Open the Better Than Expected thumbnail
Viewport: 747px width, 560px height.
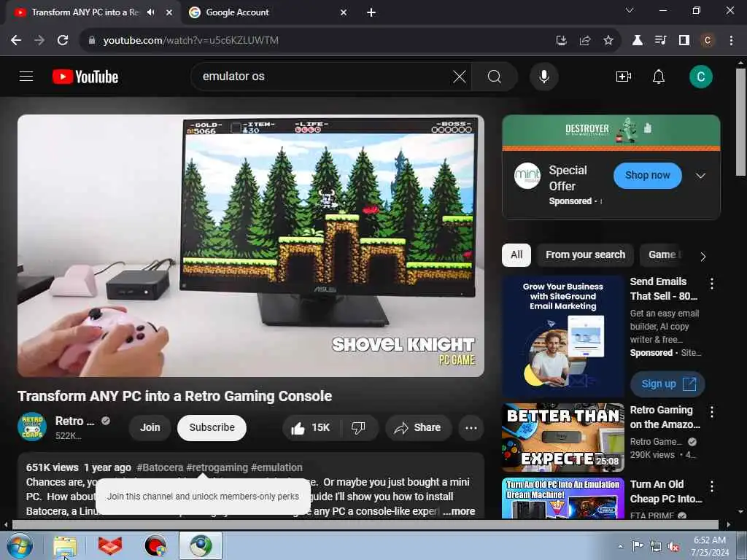click(x=563, y=437)
